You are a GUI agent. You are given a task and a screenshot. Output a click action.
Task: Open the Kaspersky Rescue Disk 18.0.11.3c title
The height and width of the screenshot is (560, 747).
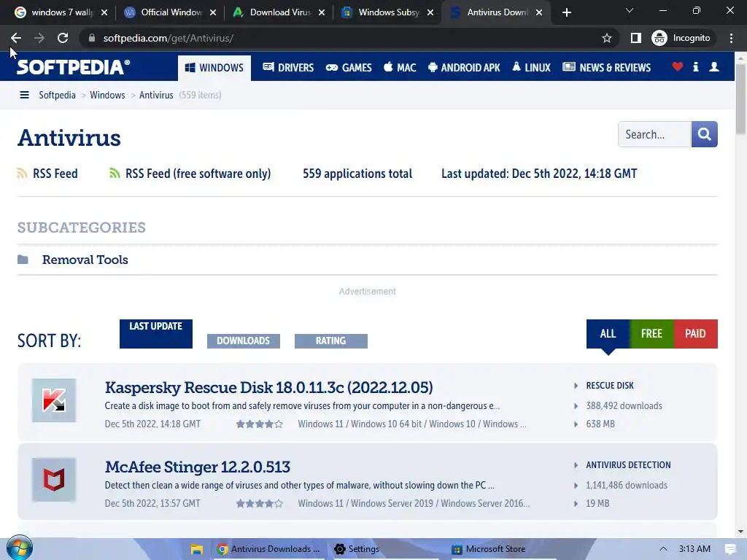pyautogui.click(x=268, y=388)
